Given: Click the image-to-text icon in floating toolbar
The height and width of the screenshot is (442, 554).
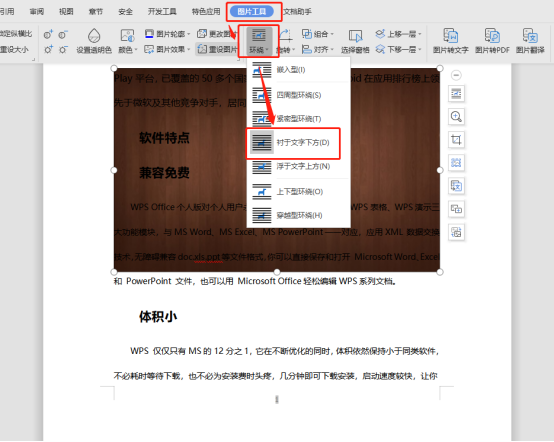Looking at the screenshot, I should [x=456, y=186].
